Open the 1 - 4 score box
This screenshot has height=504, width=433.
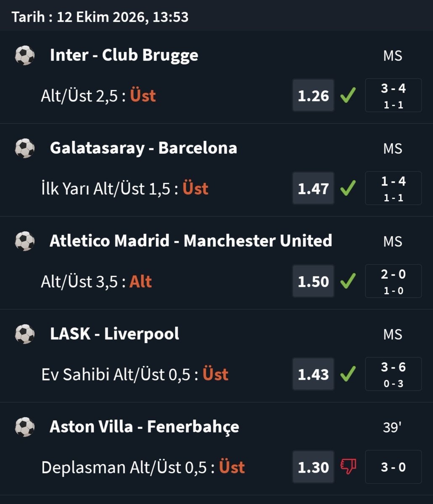click(x=393, y=188)
